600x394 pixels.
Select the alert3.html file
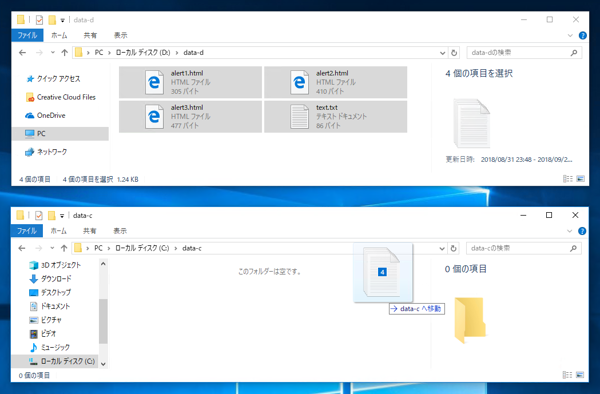click(x=191, y=117)
